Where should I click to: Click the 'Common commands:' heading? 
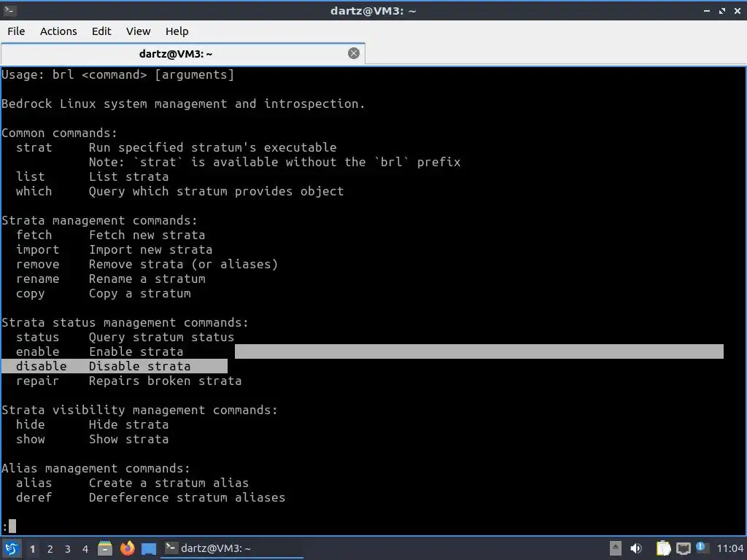tap(59, 133)
